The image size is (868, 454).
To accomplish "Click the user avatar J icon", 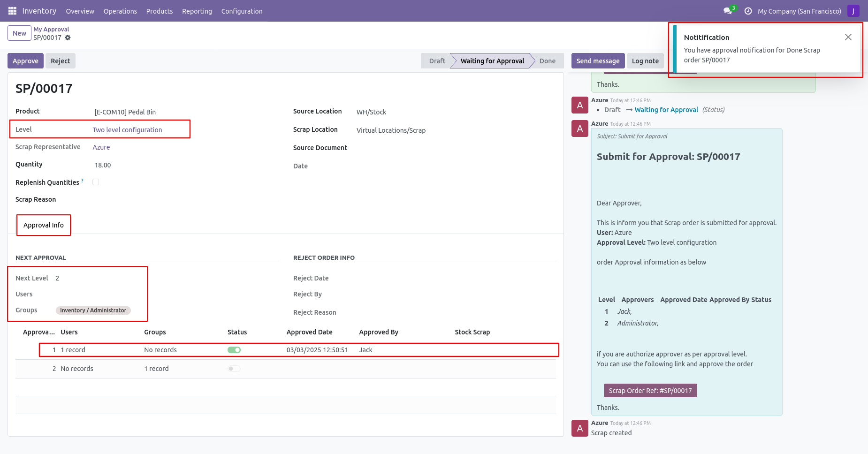I will click(x=853, y=11).
